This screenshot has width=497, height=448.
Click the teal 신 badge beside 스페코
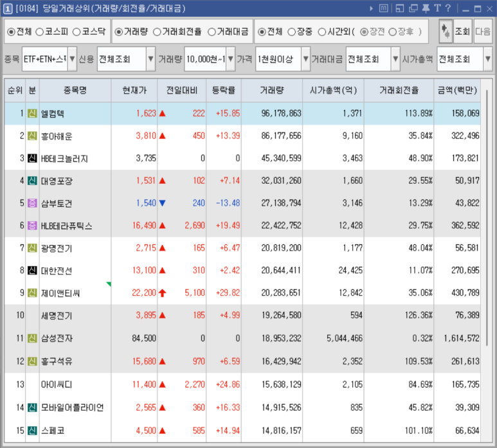coord(32,431)
